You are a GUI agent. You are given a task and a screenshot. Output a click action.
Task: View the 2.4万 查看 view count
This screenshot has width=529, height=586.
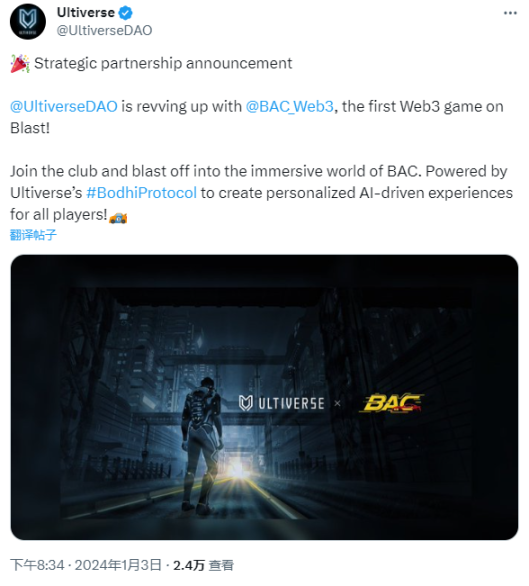click(x=203, y=565)
